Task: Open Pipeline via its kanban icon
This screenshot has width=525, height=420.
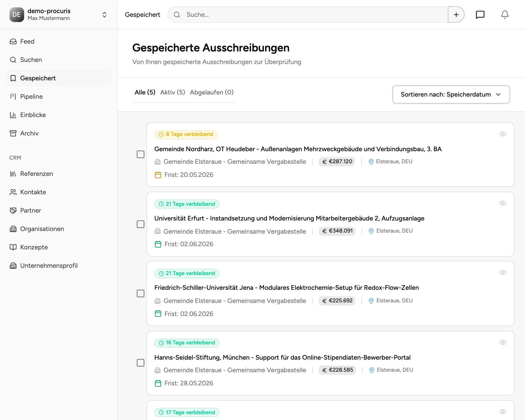Action: click(13, 97)
